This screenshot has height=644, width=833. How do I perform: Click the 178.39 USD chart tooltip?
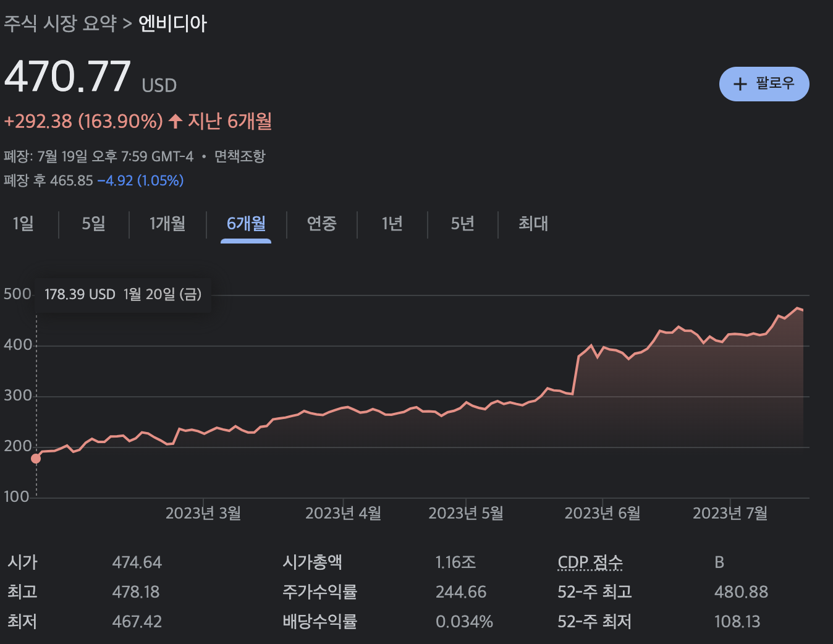coord(123,294)
